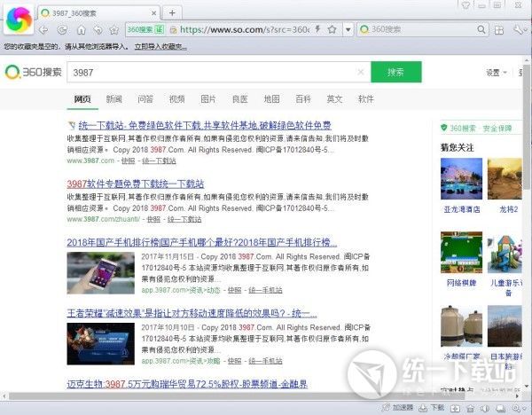
Task: Click 统一手机站 under the 2018年国产手机 result
Action: pos(265,290)
